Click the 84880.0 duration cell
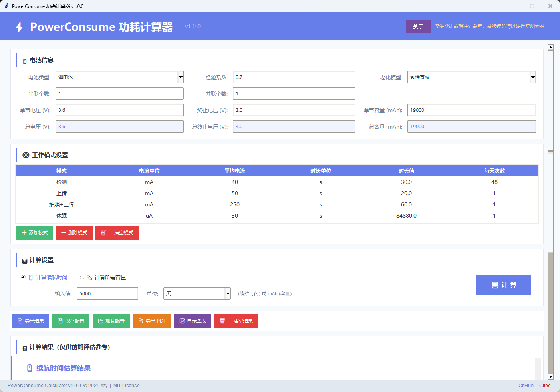The height and width of the screenshot is (392, 560). pos(406,216)
